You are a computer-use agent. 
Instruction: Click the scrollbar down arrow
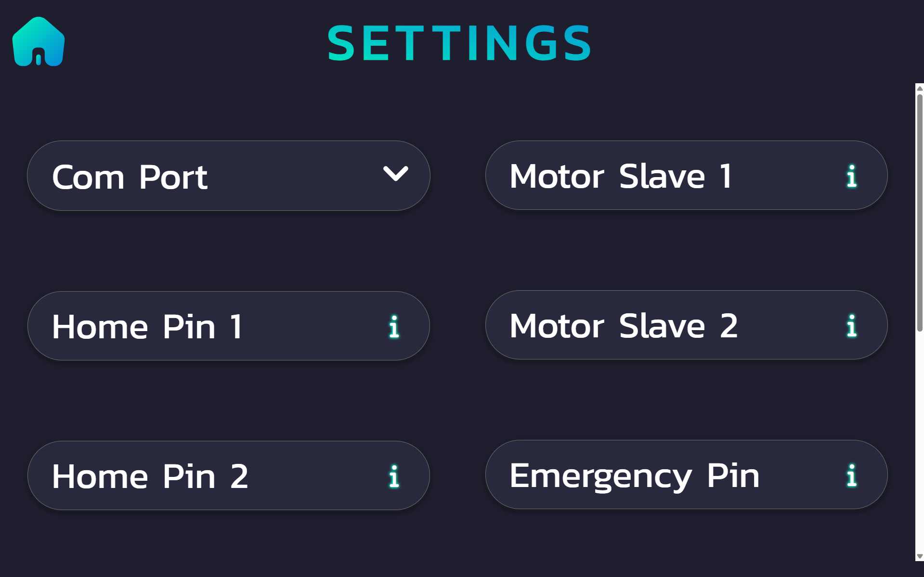tap(920, 556)
